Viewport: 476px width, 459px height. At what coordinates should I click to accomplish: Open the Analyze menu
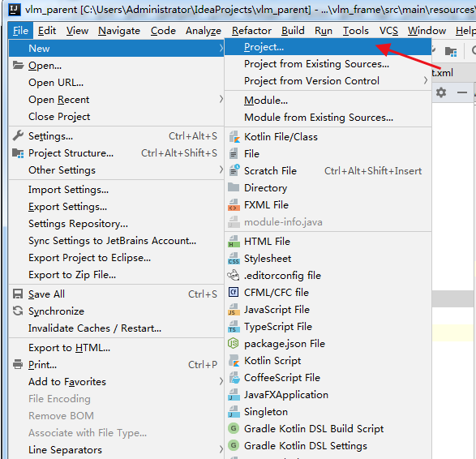(204, 31)
